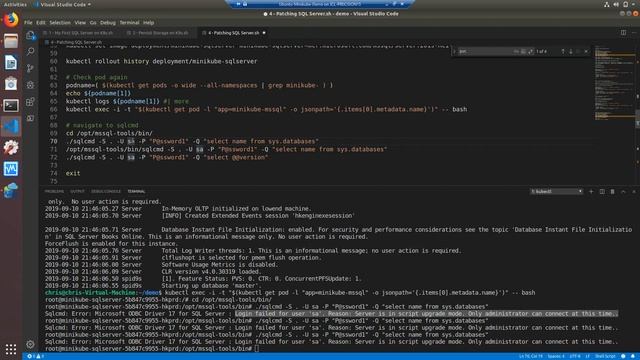Image resolution: width=640 pixels, height=360 pixels.
Task: Open Azure Data Studio dock icon
Action: [11, 190]
